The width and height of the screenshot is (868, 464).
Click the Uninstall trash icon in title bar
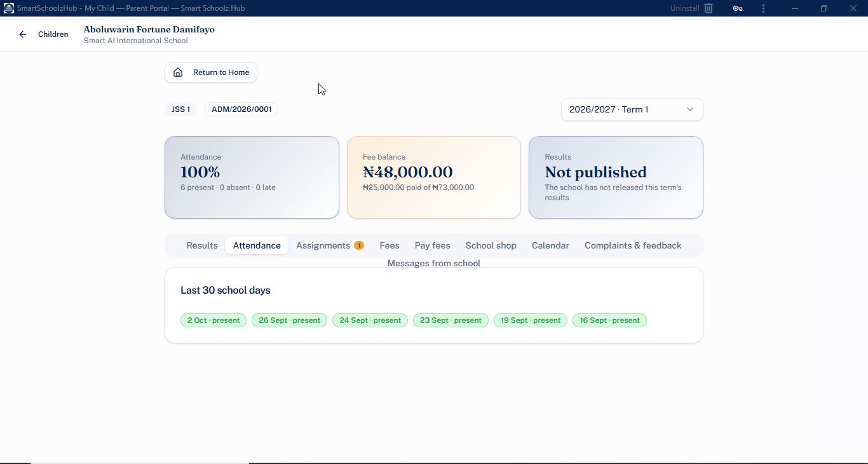709,8
